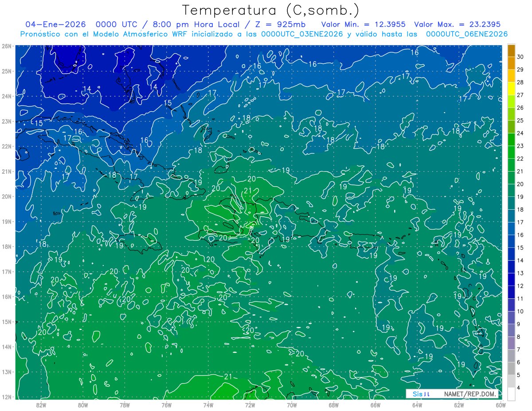Click color scale value label 28
Viewport: 532px width, 411px height.
[520, 82]
